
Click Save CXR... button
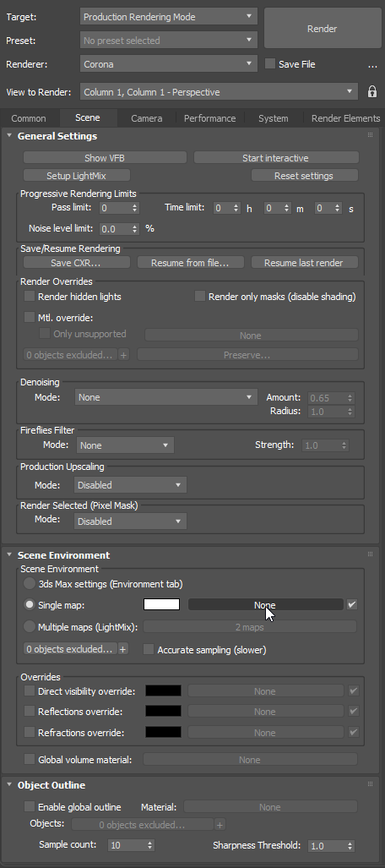coord(76,262)
